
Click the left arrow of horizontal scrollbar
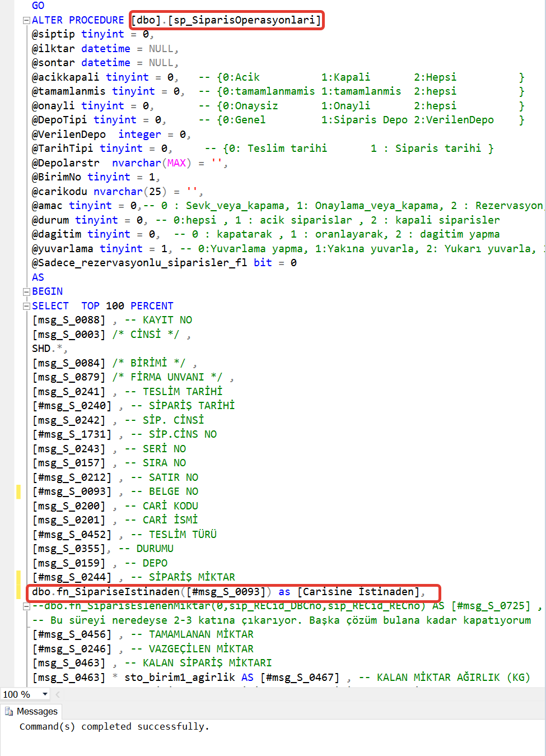(58, 694)
